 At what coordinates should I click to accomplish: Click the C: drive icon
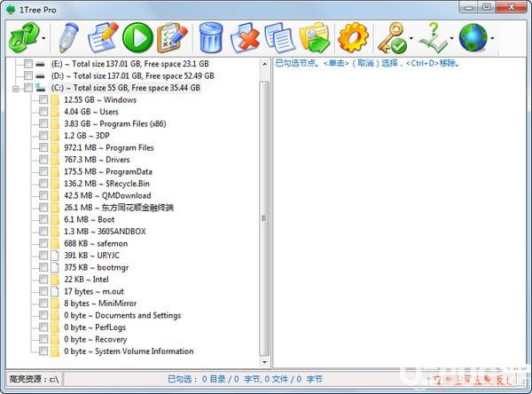[41, 88]
